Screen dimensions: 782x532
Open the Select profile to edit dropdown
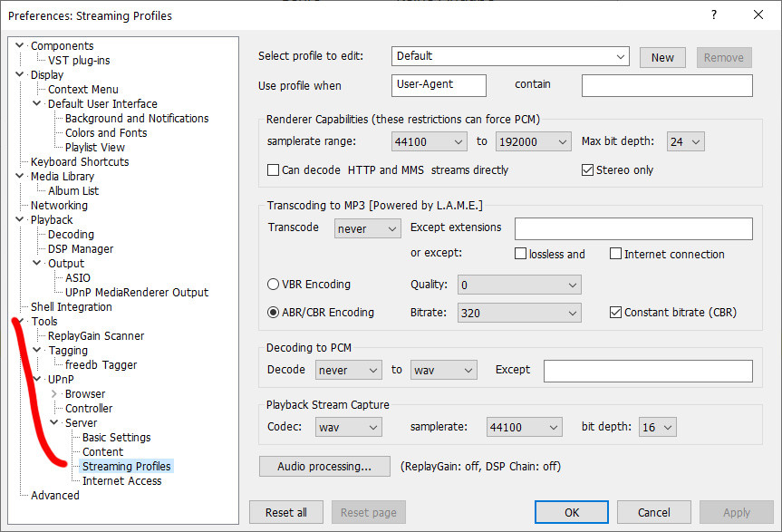(x=511, y=56)
